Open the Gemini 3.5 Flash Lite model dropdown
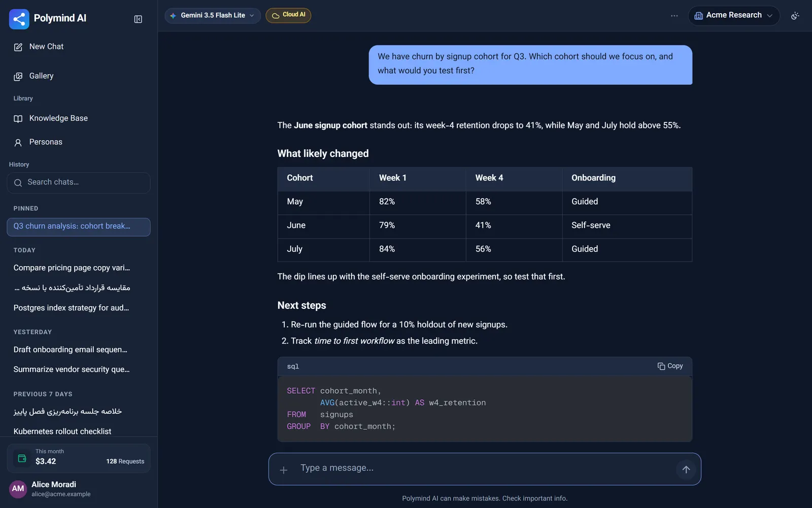The image size is (812, 508). click(213, 15)
